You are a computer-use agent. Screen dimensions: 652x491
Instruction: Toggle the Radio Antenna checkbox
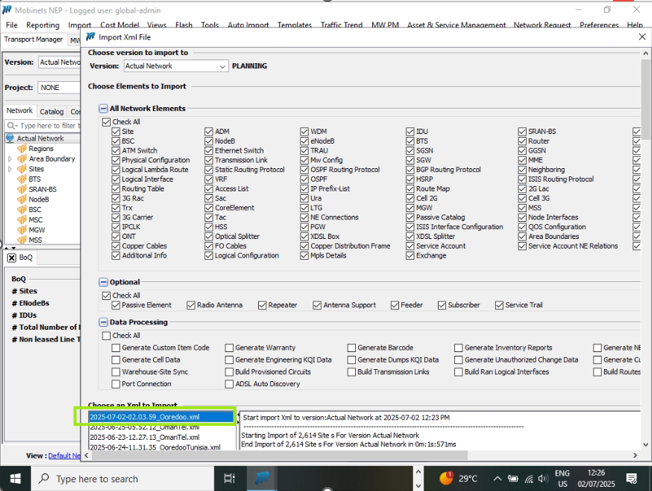[190, 305]
